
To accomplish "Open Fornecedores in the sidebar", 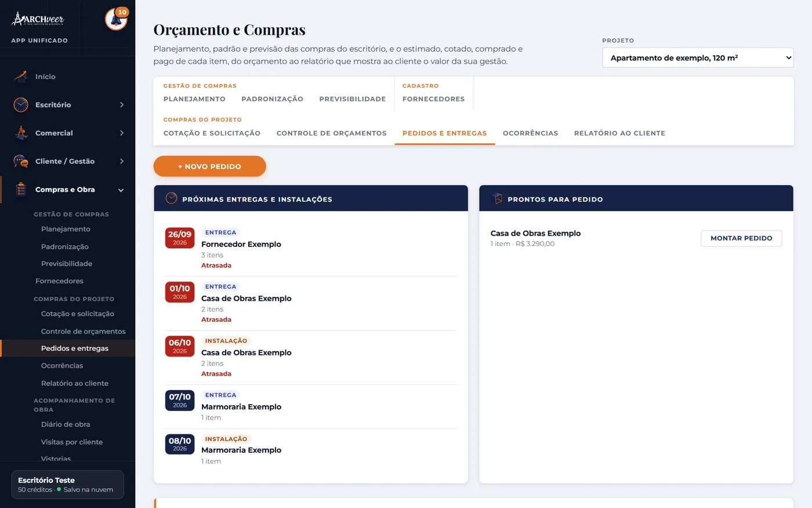I will 59,281.
